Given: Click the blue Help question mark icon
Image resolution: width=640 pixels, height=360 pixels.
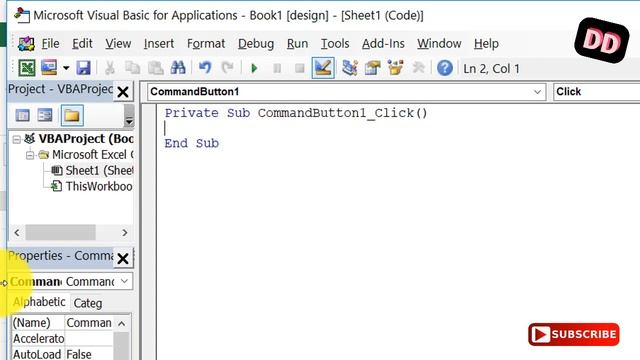Looking at the screenshot, I should pyautogui.click(x=444, y=68).
